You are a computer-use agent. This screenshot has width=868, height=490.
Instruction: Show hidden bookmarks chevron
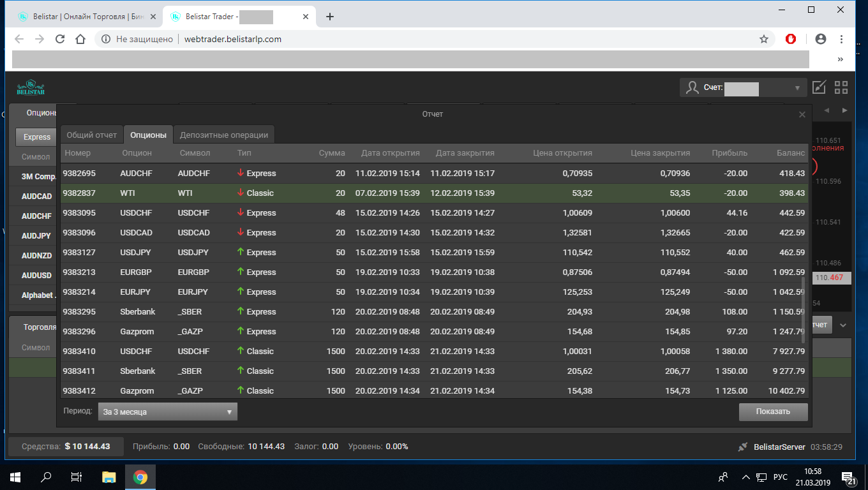(x=841, y=59)
